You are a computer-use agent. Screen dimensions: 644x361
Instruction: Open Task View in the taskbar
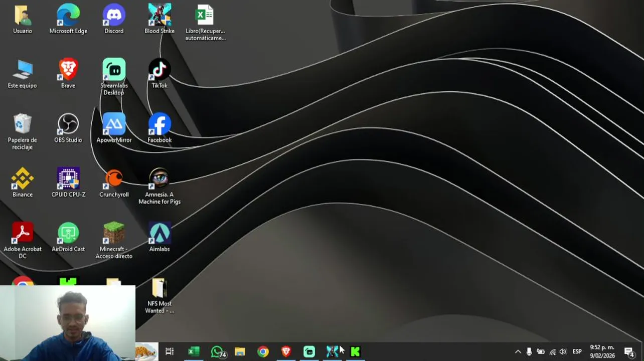[170, 351]
